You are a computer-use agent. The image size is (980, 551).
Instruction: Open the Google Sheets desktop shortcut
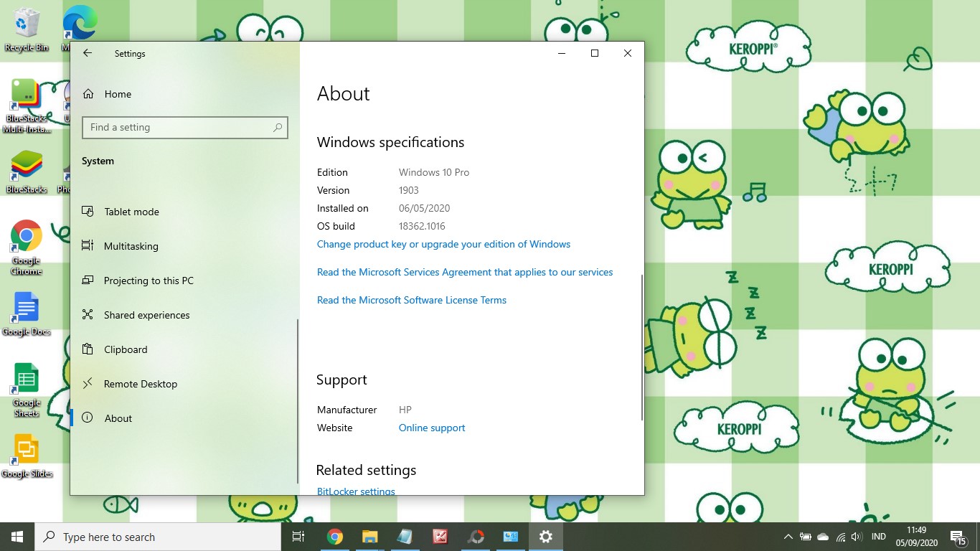(27, 390)
